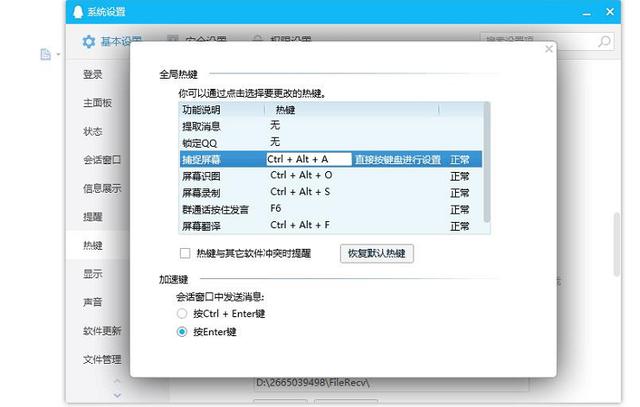Viewport: 640px width, 407px height.
Task: Select the 按Enter键 radio option
Action: pos(182,332)
